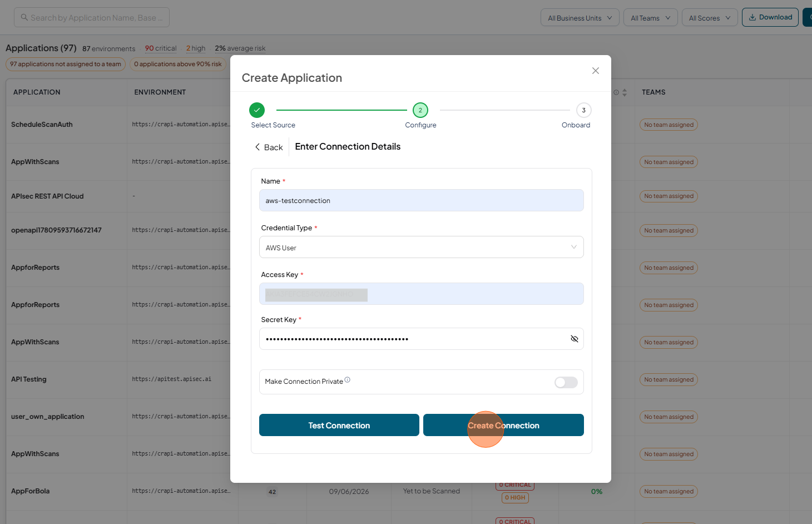
Task: Show the Secret Key with eye icon
Action: click(x=575, y=339)
